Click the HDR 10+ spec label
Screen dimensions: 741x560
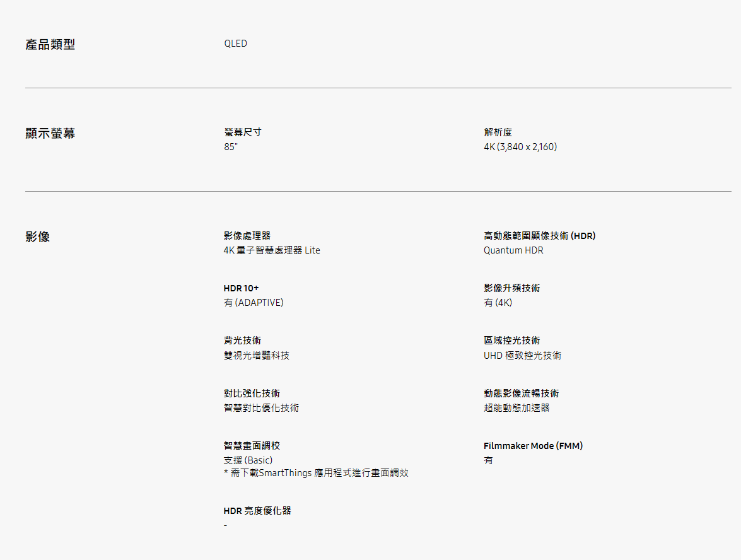click(241, 288)
